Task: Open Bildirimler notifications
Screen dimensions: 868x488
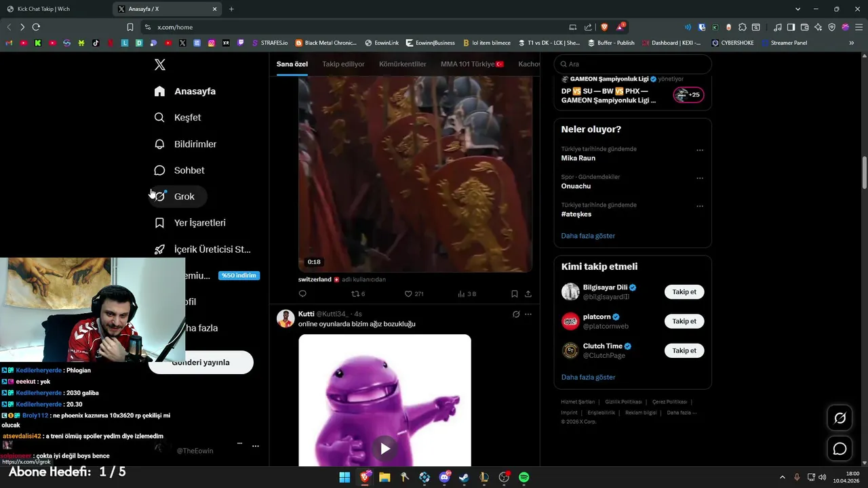Action: coord(186,144)
